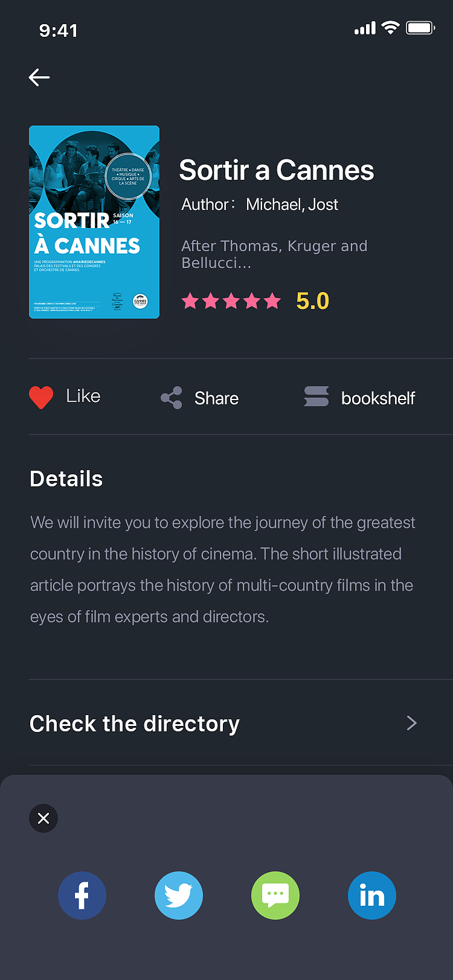This screenshot has height=980, width=453.
Task: Tap the battery status icon
Action: (x=420, y=28)
